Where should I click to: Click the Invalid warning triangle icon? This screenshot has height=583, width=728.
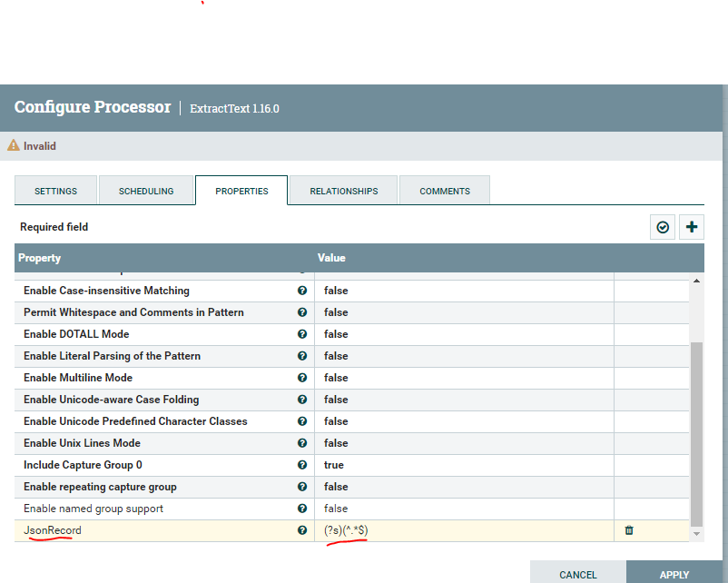click(14, 145)
